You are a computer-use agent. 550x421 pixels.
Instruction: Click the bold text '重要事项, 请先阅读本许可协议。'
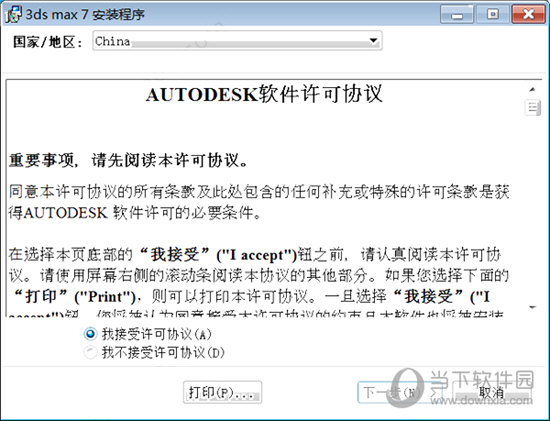[129, 160]
